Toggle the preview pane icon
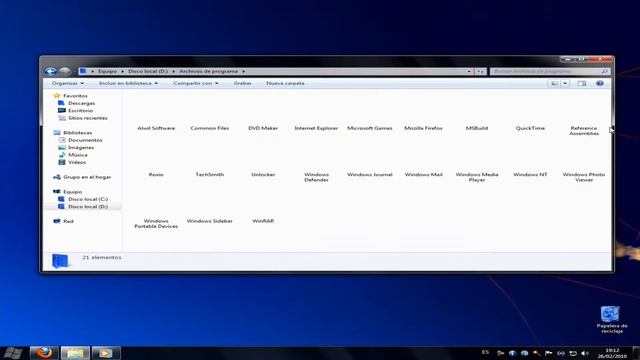640x360 pixels. [x=582, y=83]
